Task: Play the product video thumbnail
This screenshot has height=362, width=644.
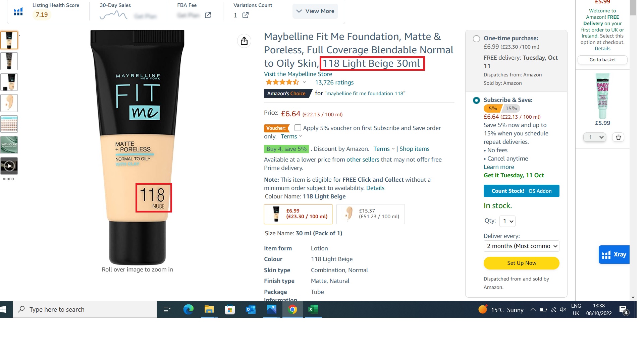Action: click(x=9, y=165)
